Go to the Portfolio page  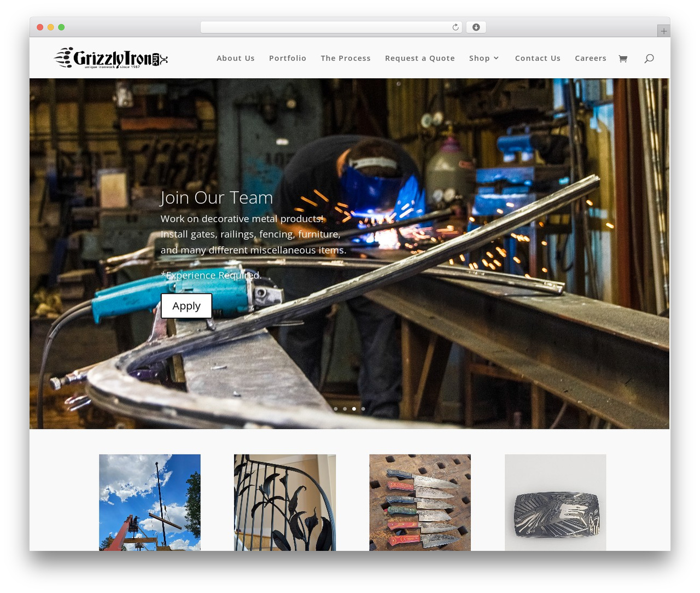click(x=288, y=58)
